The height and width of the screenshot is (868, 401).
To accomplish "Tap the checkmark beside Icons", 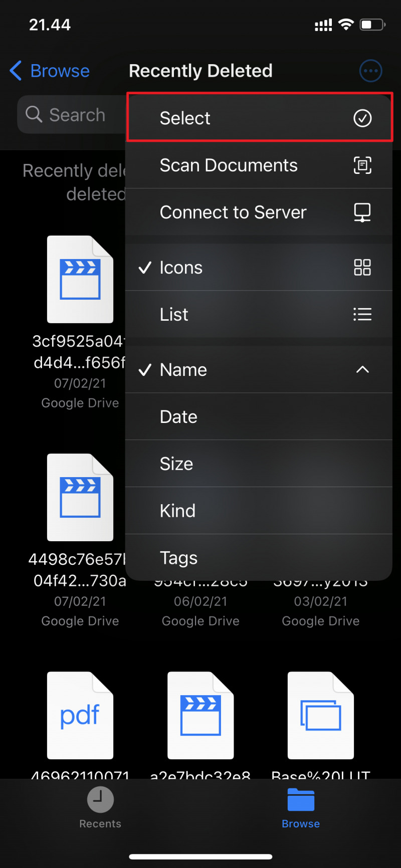I will [145, 268].
